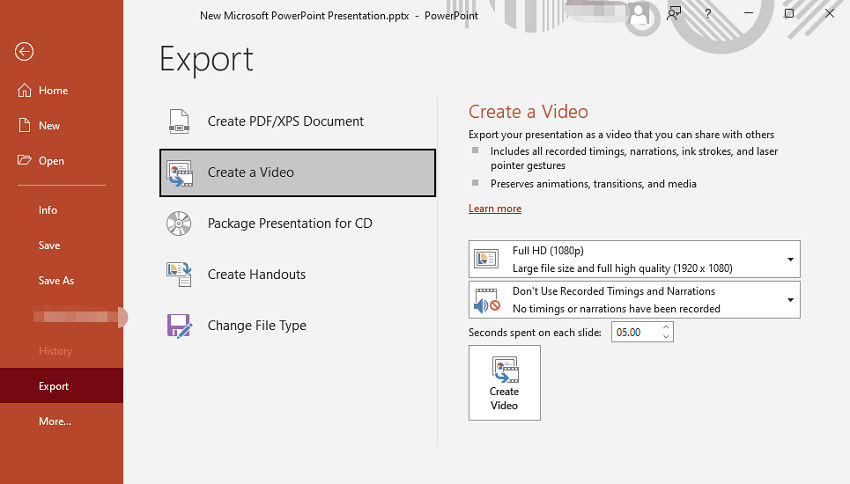Select the History menu item
850x484 pixels.
(55, 351)
